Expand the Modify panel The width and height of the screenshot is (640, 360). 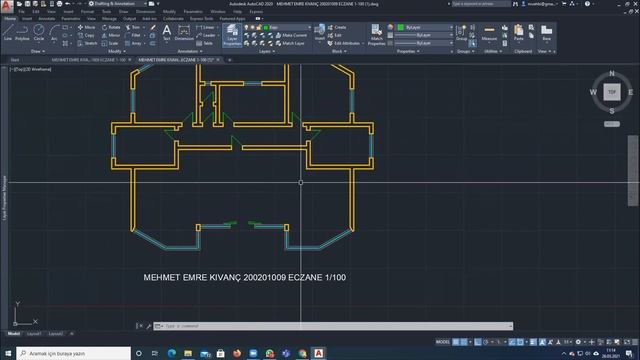click(117, 51)
